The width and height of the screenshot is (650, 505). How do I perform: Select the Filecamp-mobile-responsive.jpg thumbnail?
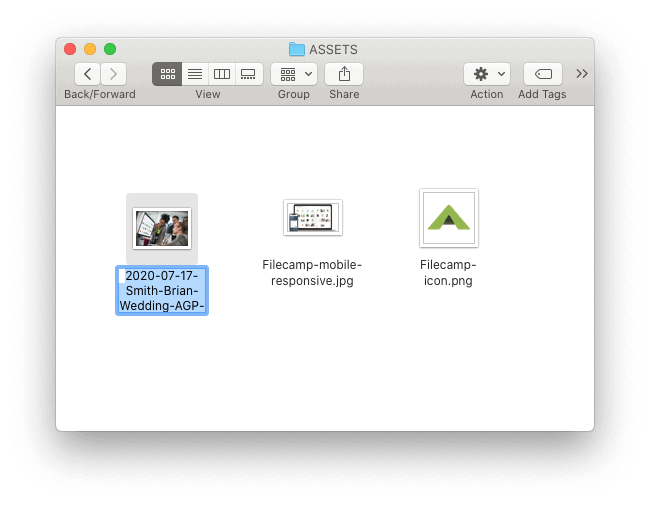(313, 218)
